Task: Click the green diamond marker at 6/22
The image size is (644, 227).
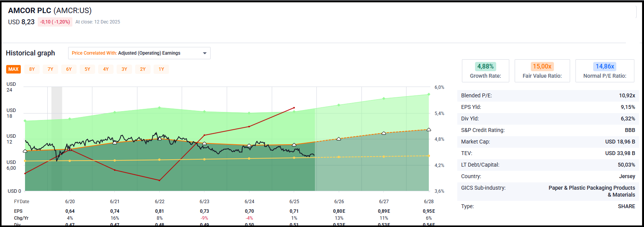Action: pos(159,107)
